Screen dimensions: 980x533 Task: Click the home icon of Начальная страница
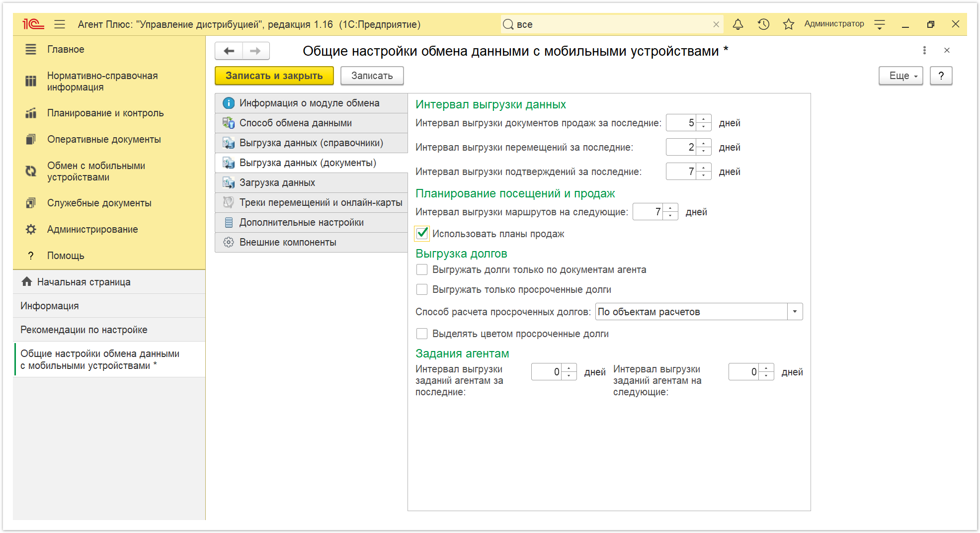(27, 281)
